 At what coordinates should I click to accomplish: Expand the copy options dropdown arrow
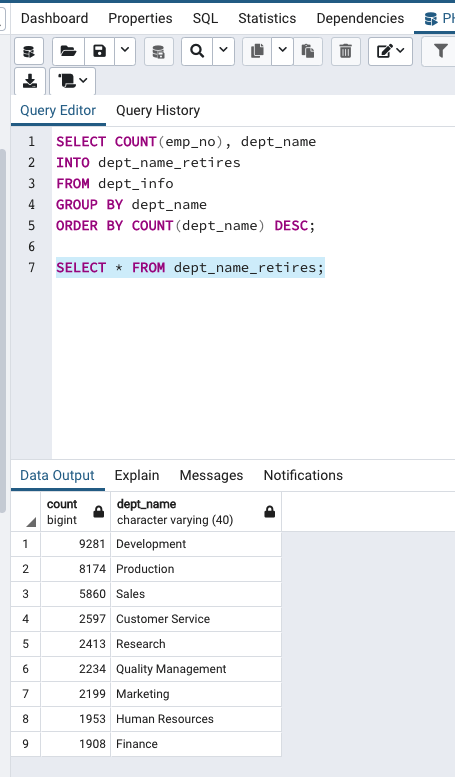coord(283,51)
